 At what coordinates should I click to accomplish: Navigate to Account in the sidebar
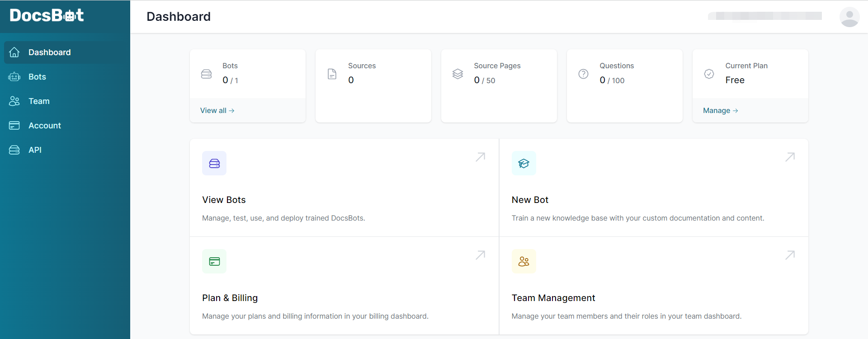click(x=65, y=126)
